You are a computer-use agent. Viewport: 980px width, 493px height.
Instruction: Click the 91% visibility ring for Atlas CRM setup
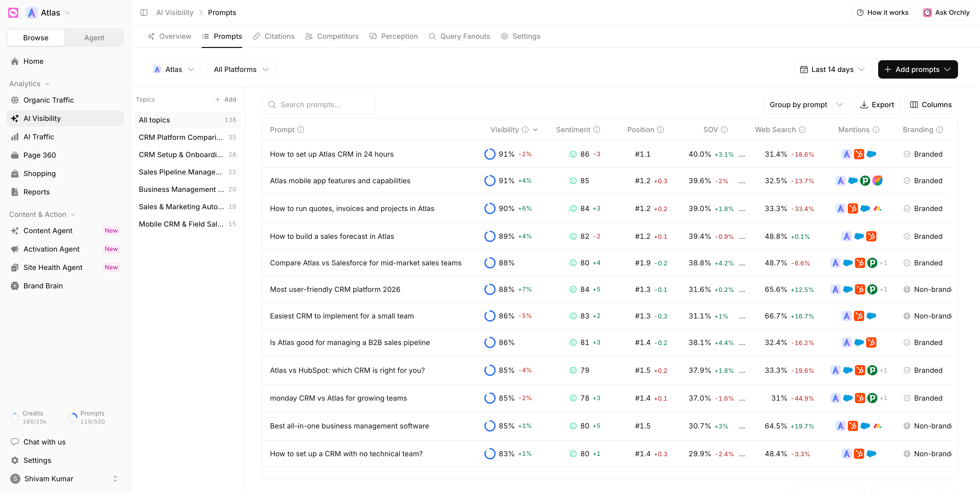click(x=490, y=154)
